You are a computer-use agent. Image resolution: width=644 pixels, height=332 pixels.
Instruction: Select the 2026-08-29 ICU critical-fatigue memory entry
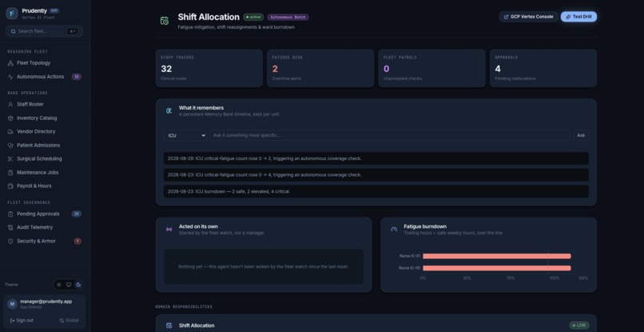tap(376, 158)
